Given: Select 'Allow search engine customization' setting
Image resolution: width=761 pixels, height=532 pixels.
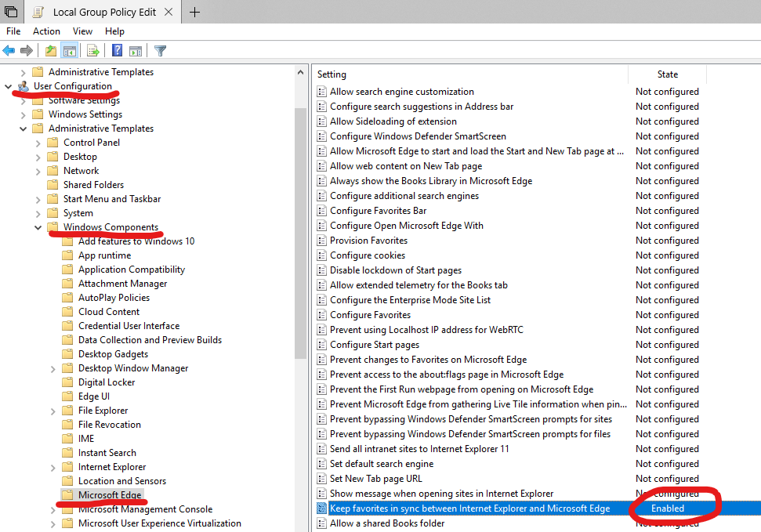Looking at the screenshot, I should [402, 91].
